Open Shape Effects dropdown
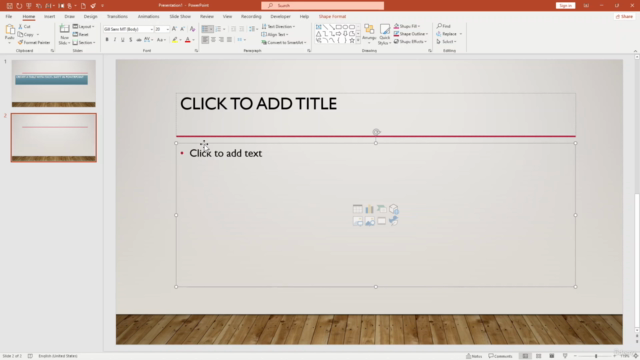Screen dimensions: 640x360 click(410, 42)
